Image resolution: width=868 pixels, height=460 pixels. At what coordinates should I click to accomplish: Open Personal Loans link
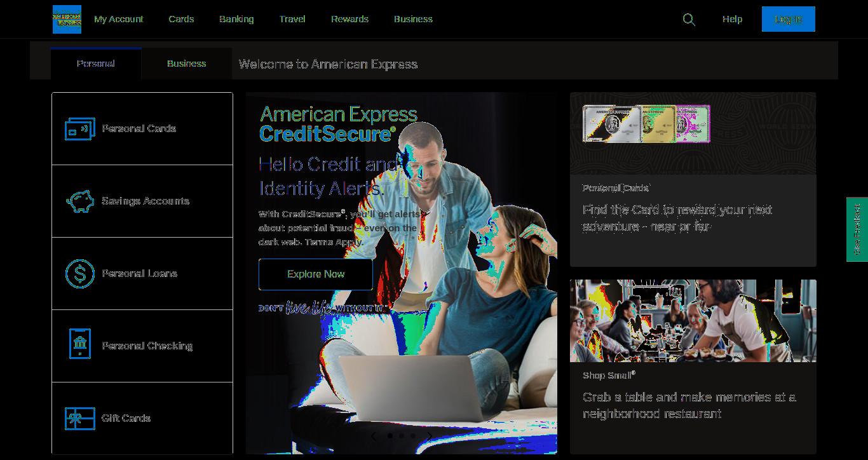pos(140,273)
